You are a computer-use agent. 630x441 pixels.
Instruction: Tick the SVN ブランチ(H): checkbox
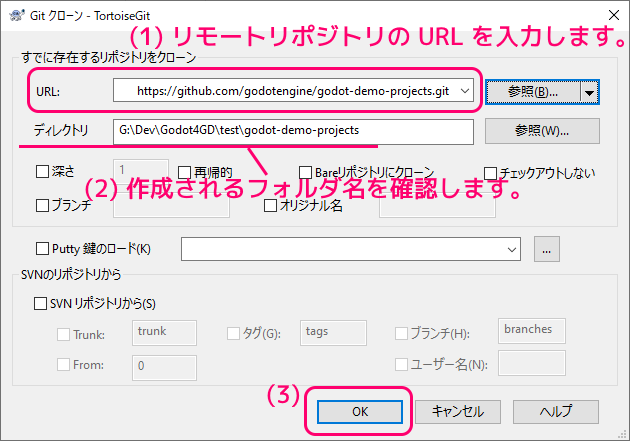pyautogui.click(x=401, y=333)
